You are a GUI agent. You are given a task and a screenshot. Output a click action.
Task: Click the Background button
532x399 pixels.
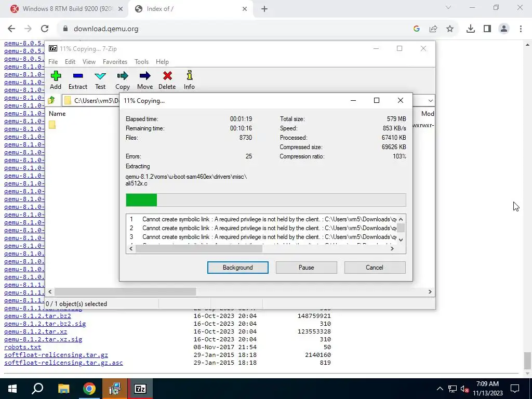tap(238, 268)
